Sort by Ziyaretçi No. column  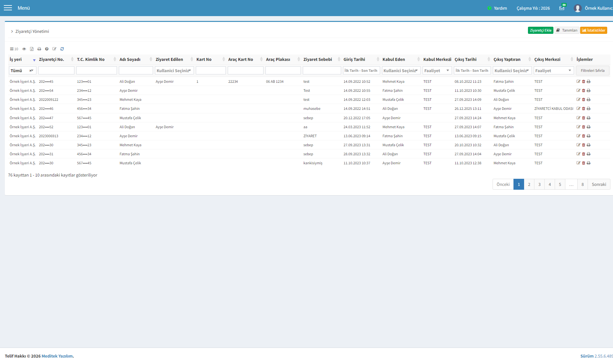pos(56,60)
